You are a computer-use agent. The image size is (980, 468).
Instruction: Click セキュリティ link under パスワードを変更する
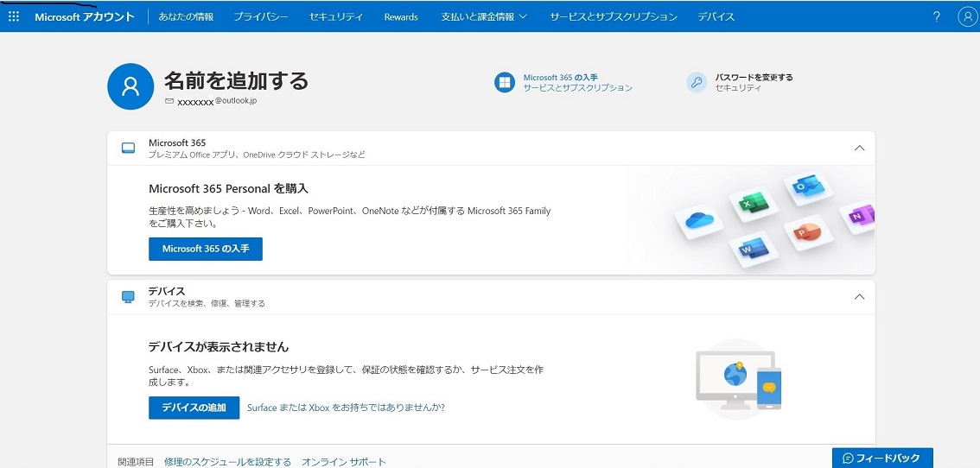739,88
